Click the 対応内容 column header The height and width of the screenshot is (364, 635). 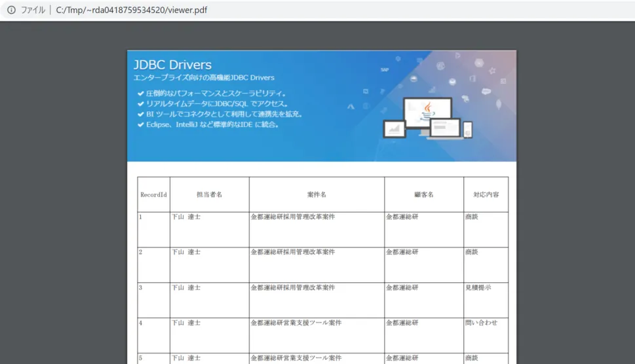tap(486, 195)
